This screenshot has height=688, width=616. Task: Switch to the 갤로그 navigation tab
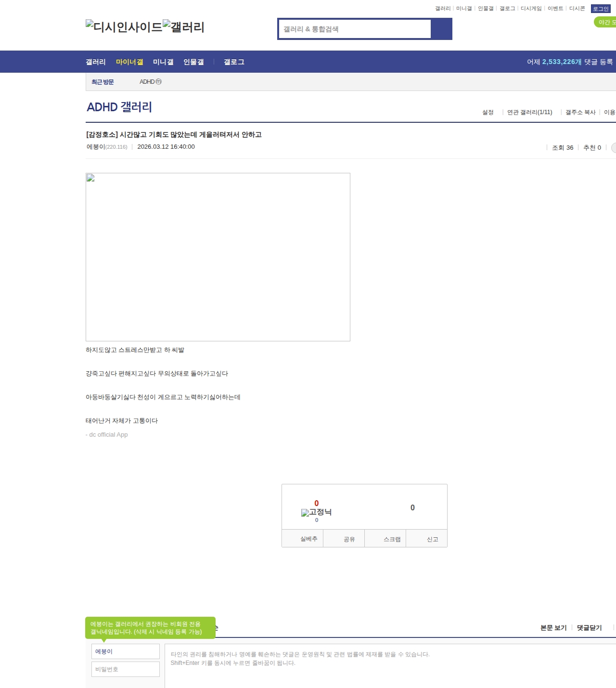pyautogui.click(x=234, y=62)
